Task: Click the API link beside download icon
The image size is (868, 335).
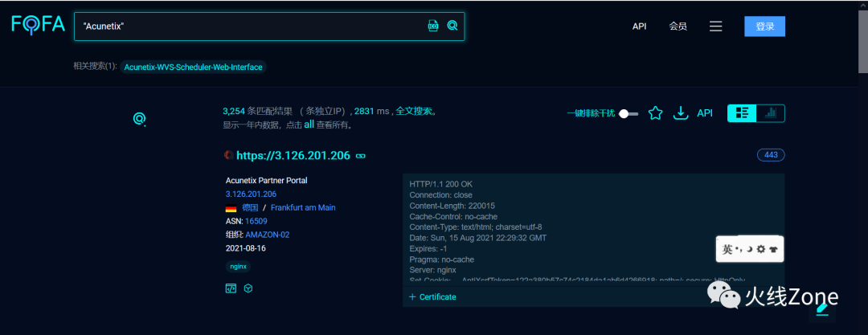Action: tap(705, 113)
